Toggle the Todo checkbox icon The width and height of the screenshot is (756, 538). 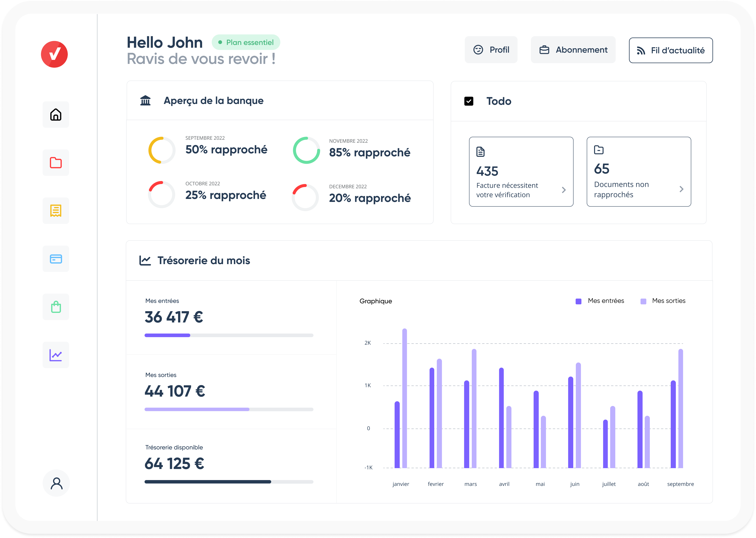click(x=469, y=101)
